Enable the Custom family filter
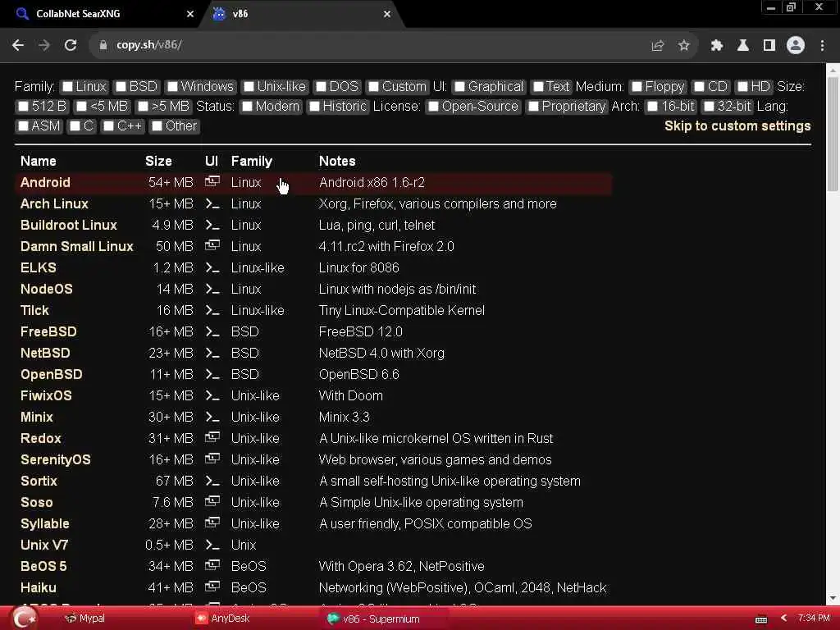The height and width of the screenshot is (630, 840). click(373, 87)
